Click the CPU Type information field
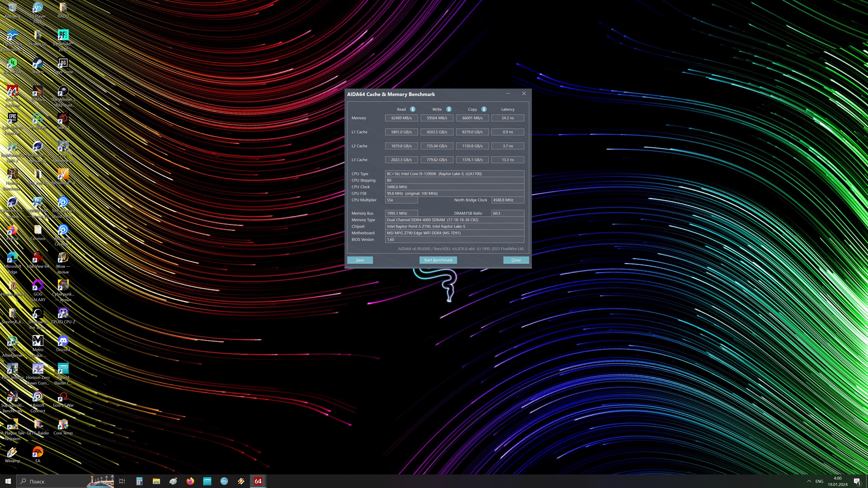868x488 pixels. point(454,174)
